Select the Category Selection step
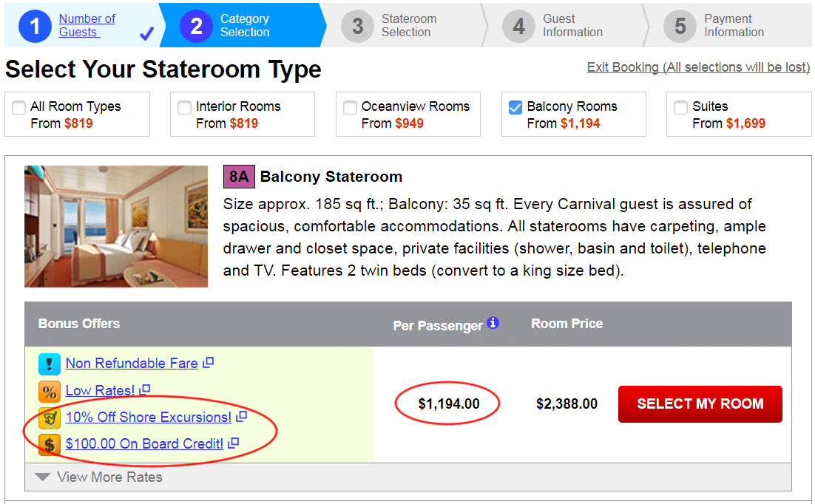815x504 pixels. pyautogui.click(x=244, y=25)
